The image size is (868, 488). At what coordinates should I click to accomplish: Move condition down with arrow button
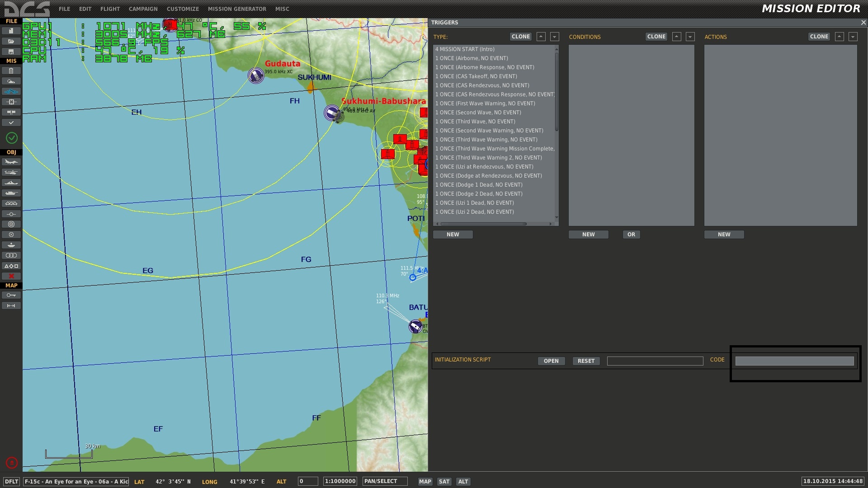(690, 37)
